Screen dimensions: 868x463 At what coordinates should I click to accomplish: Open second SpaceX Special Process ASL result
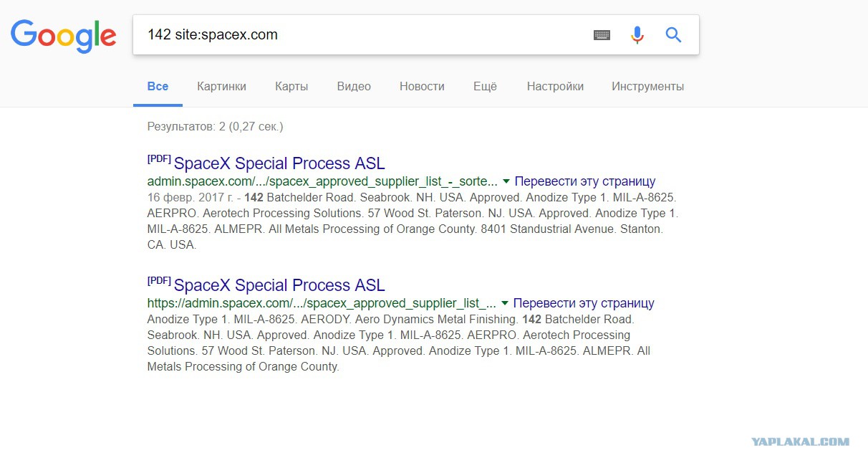coord(279,285)
